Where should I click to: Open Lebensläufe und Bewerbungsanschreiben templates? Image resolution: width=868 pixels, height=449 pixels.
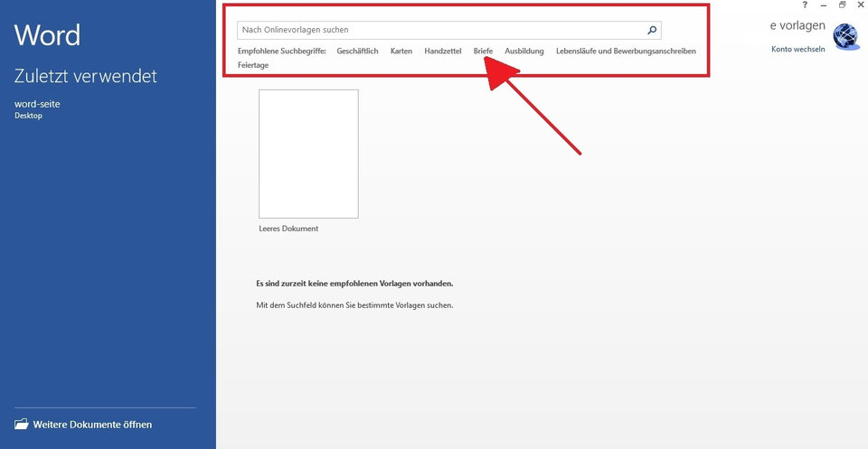click(x=626, y=51)
